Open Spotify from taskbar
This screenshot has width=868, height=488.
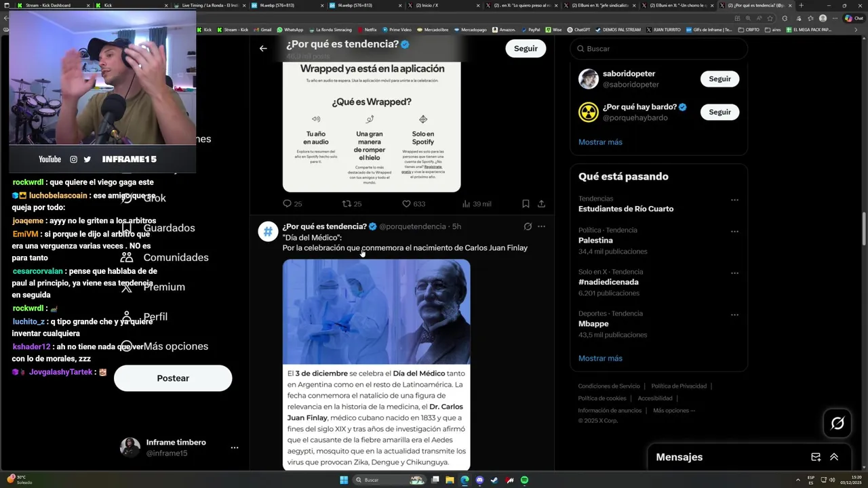tap(524, 480)
